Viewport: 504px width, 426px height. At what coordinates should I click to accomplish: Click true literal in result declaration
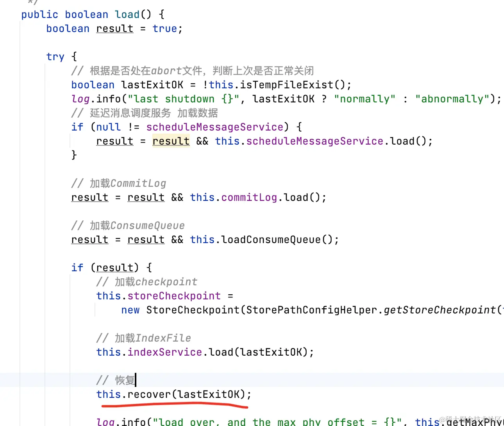164,29
